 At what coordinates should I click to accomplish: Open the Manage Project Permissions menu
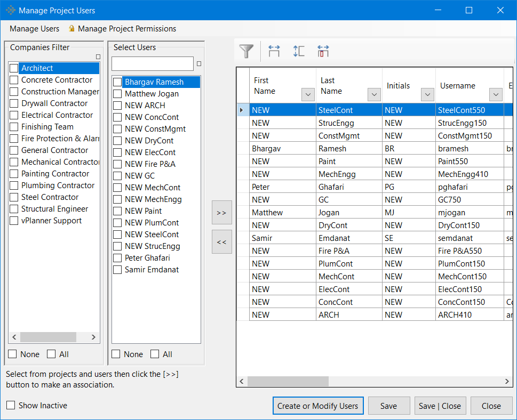coord(127,29)
